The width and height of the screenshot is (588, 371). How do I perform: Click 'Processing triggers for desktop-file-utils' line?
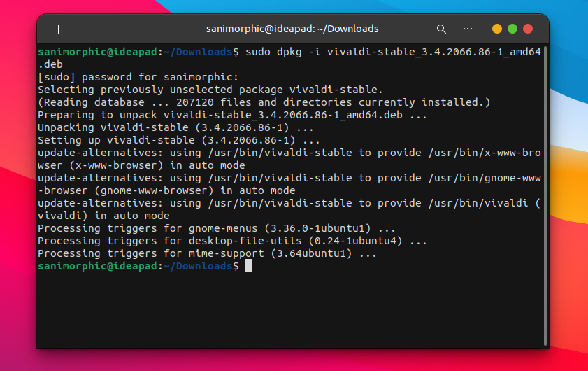[x=232, y=241]
